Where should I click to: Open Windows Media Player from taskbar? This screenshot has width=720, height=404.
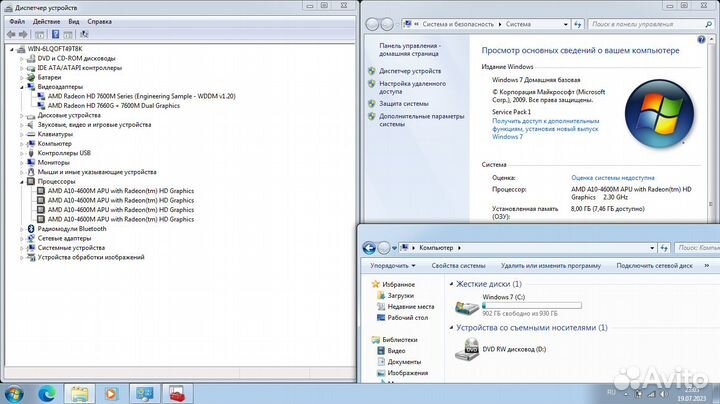(111, 394)
